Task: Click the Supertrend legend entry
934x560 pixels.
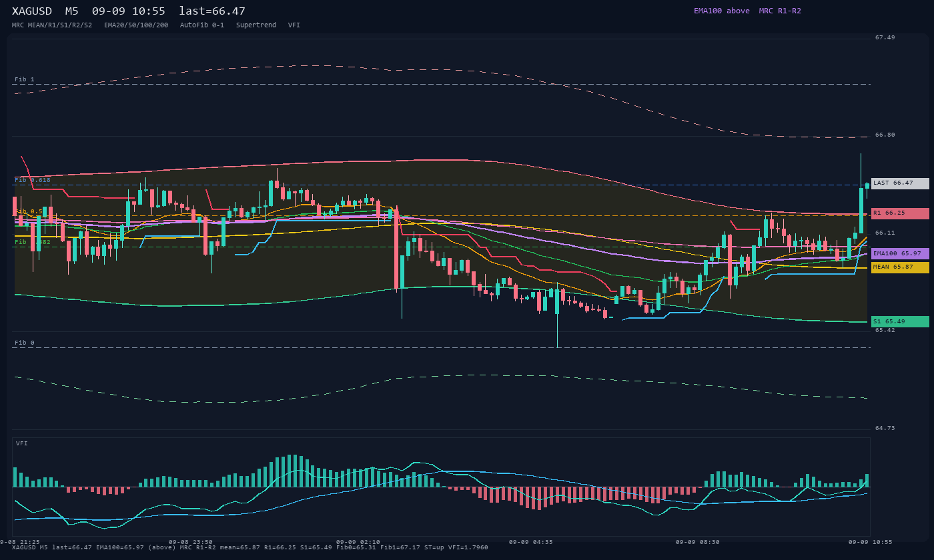Action: [256, 25]
